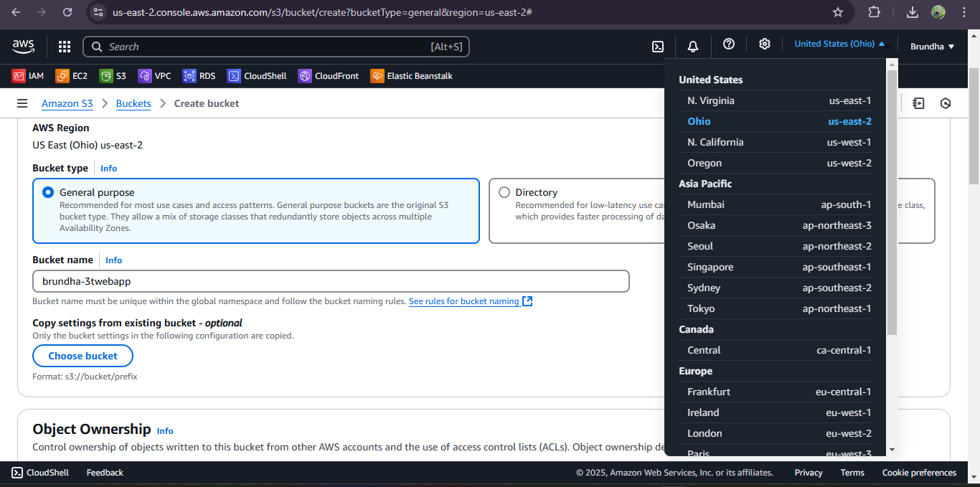The image size is (980, 487).
Task: Open Info link next to Bucket type
Action: coord(108,169)
